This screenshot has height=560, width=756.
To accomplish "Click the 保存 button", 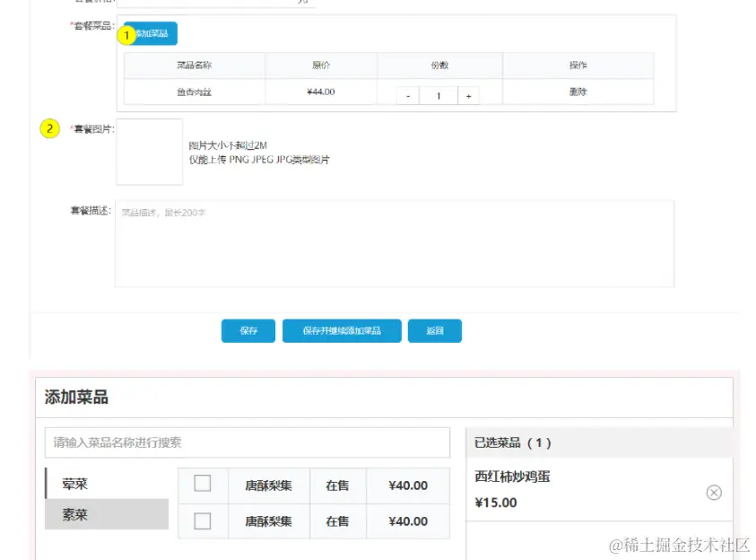I will click(248, 331).
